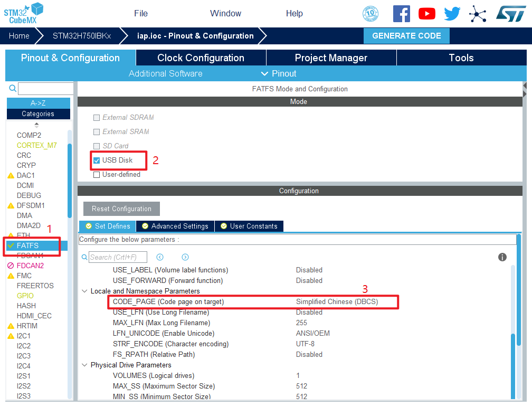Open the Twitter bird icon
Screen dimensions: 532x407
(x=452, y=14)
